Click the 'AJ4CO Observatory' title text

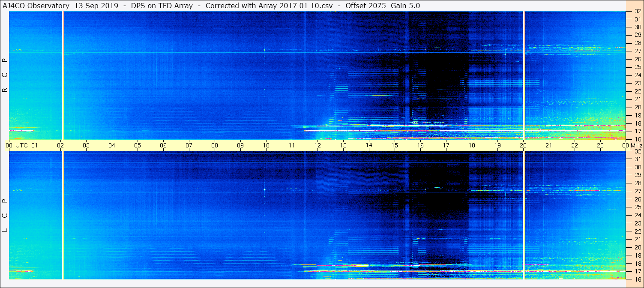[36, 6]
